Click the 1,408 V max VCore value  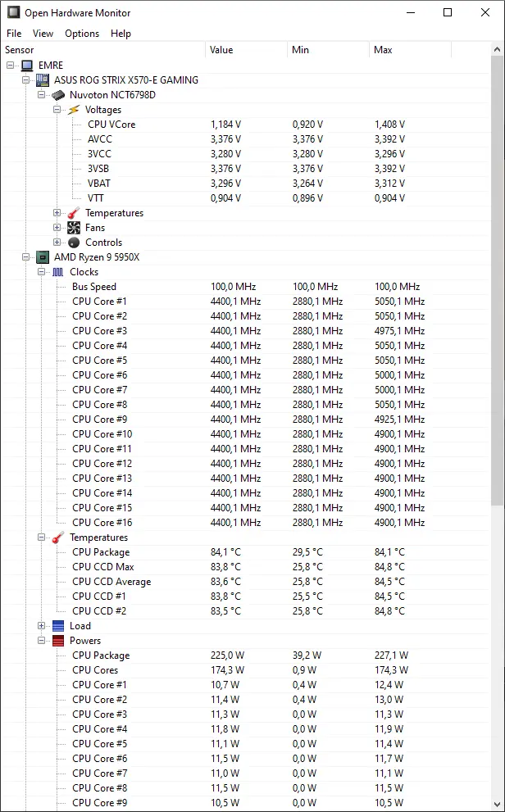(x=389, y=125)
